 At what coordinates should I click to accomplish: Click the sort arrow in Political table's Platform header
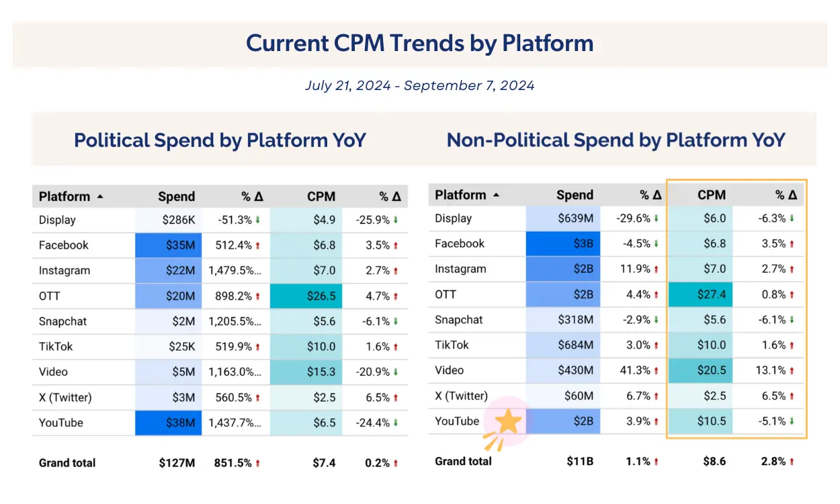click(x=100, y=197)
